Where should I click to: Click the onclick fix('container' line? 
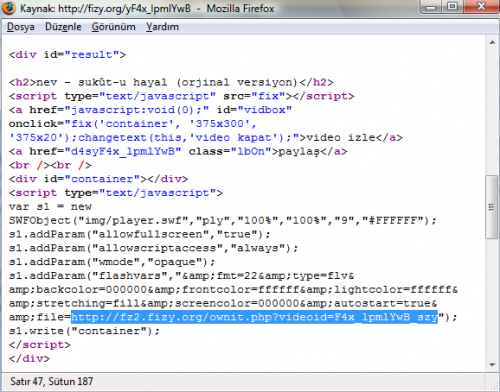pos(133,124)
